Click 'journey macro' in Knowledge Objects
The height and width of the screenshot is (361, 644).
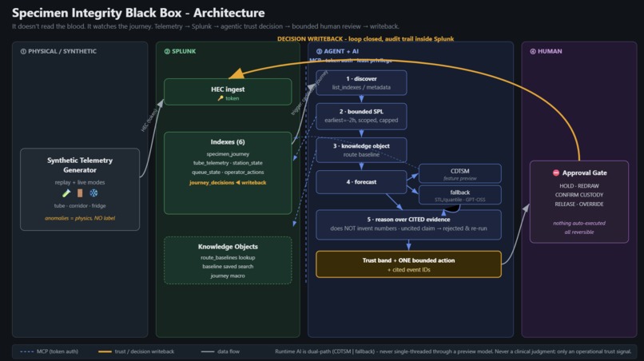pyautogui.click(x=228, y=276)
